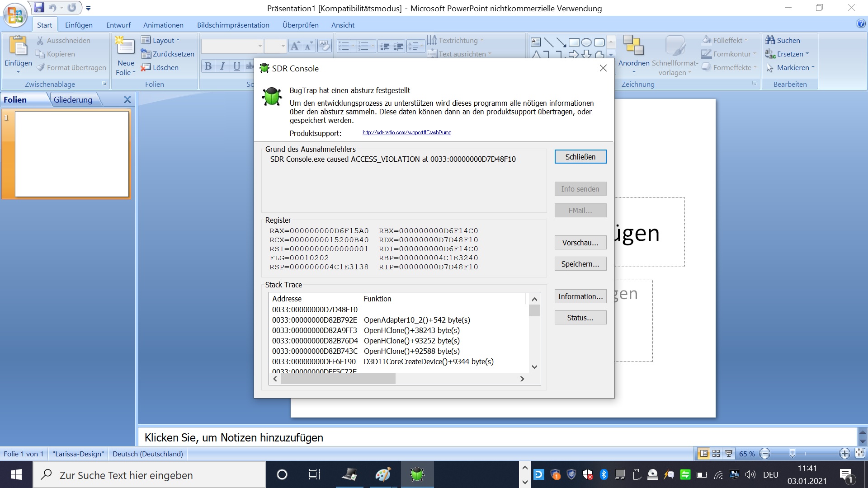Click the PowerPoint Help question mark icon
Screen dimensions: 868x488
(861, 23)
